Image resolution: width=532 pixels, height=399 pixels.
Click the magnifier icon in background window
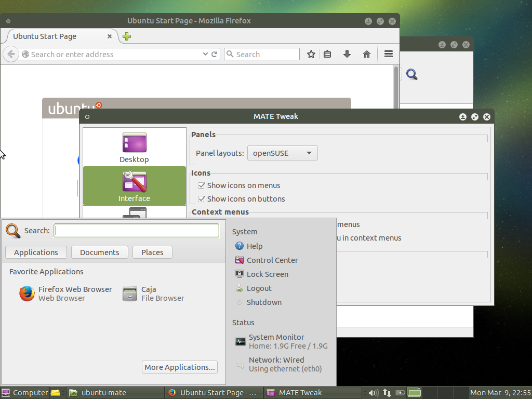point(411,74)
